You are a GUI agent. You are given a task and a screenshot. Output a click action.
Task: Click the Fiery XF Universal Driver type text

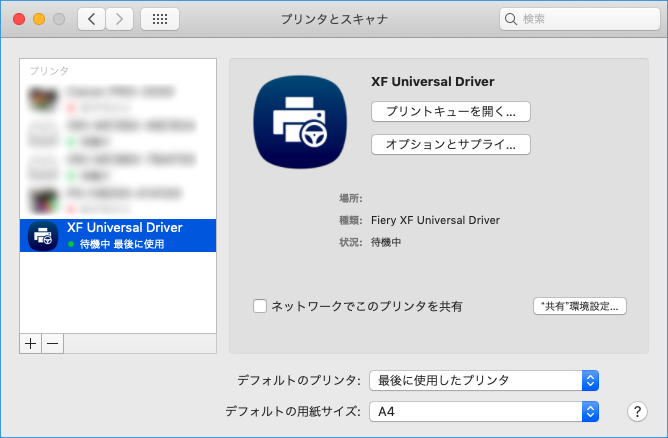[435, 220]
